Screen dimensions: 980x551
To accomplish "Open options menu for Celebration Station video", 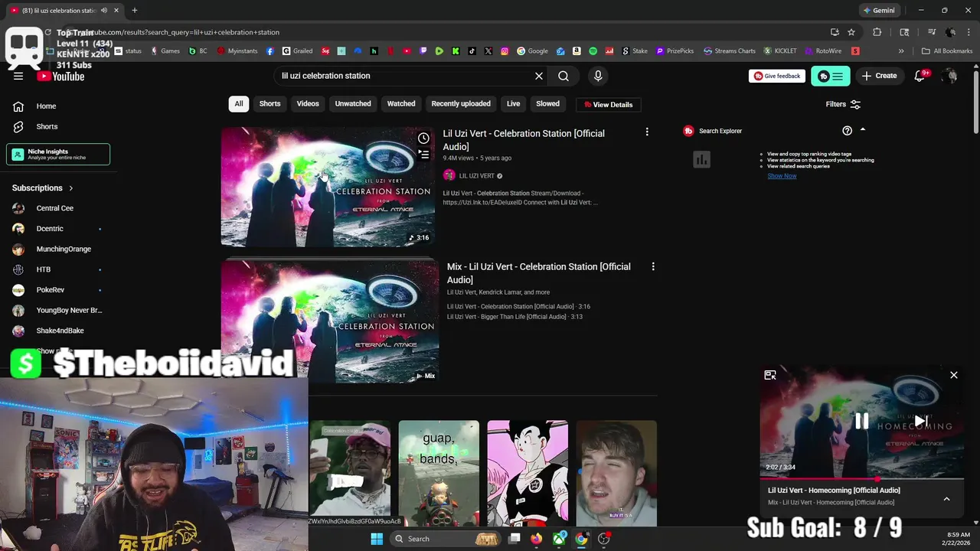I will (x=647, y=132).
